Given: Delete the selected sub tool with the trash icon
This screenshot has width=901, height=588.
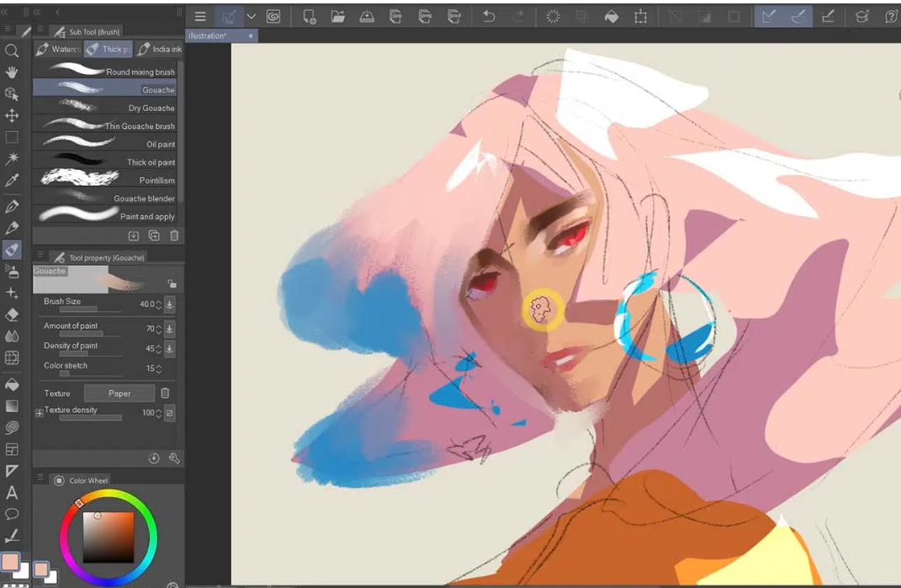Looking at the screenshot, I should (x=174, y=236).
